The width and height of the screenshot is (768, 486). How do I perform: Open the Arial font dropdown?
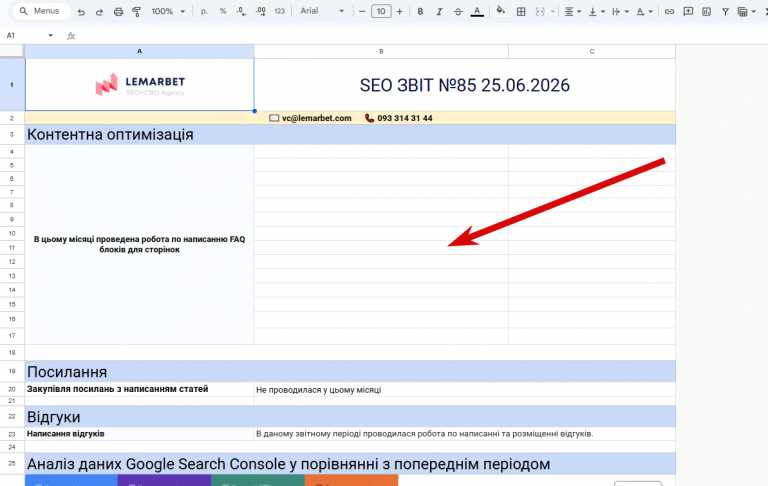pos(322,11)
